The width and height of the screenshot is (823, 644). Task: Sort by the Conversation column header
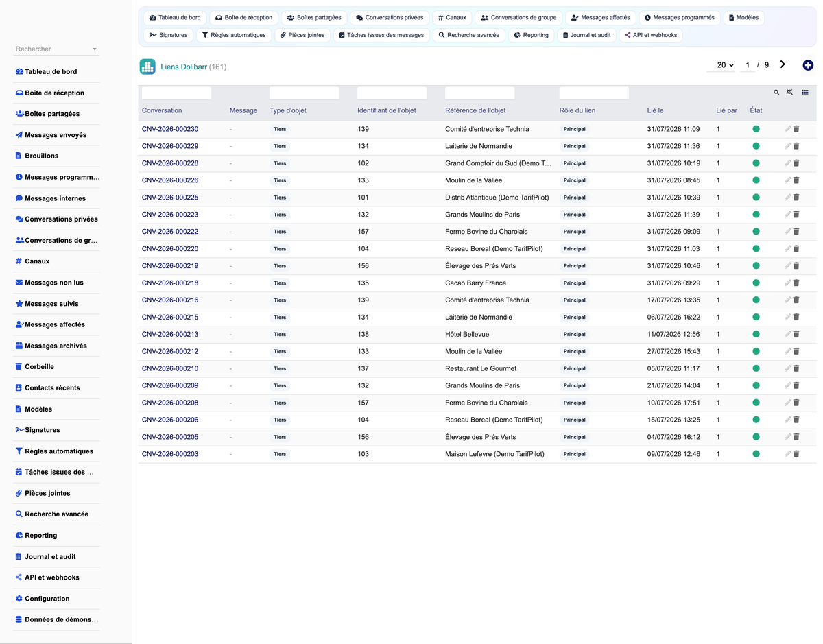[x=162, y=110]
